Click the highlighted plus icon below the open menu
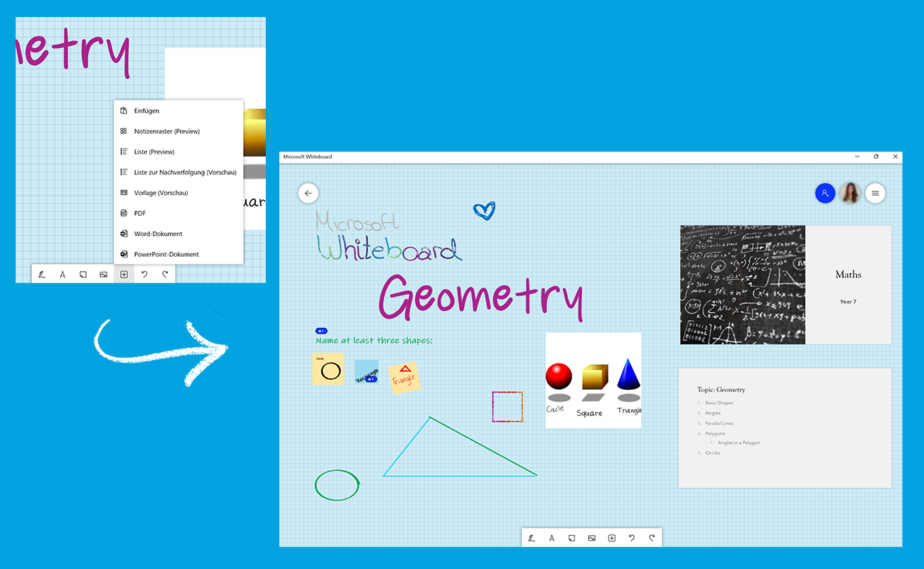Screen dimensions: 924x569 point(124,274)
